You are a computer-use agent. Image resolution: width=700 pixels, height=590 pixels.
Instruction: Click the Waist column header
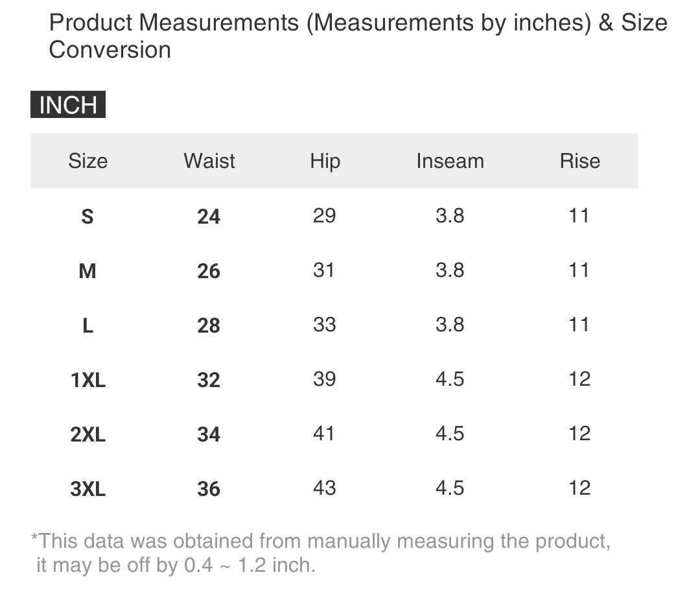point(209,161)
